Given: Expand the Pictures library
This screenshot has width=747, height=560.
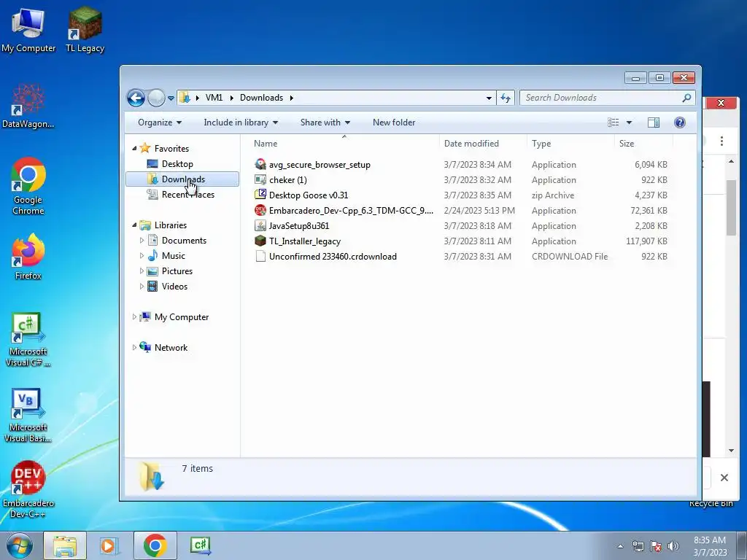Looking at the screenshot, I should (x=142, y=271).
